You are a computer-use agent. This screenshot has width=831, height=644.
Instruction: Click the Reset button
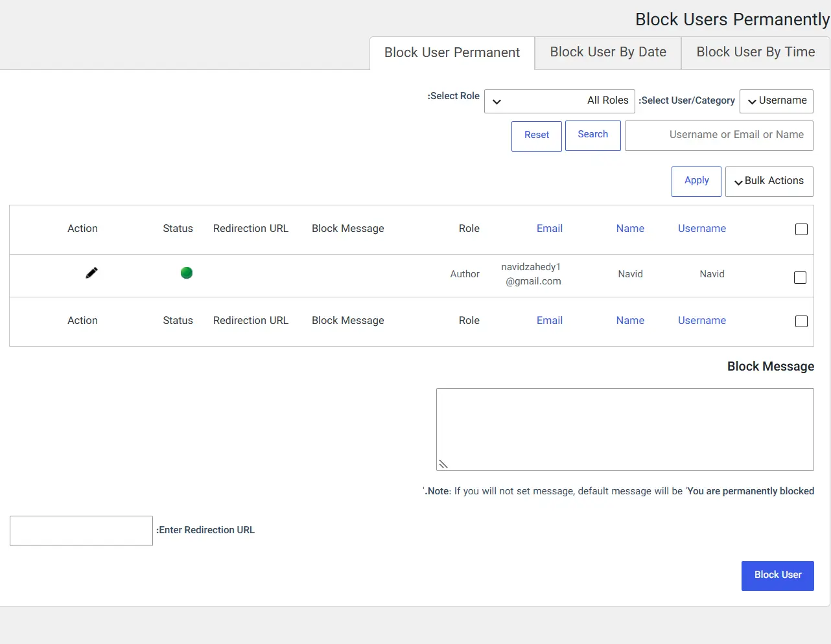point(537,136)
